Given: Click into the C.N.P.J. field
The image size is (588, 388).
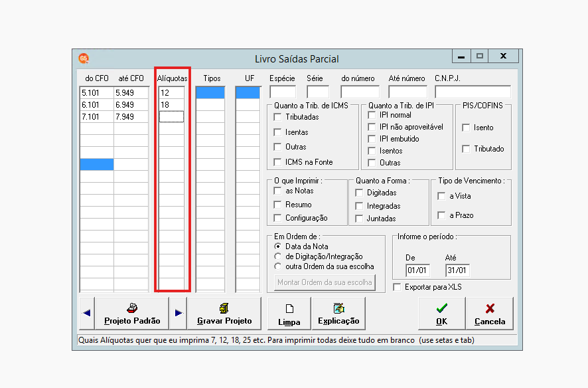Looking at the screenshot, I should (x=473, y=92).
